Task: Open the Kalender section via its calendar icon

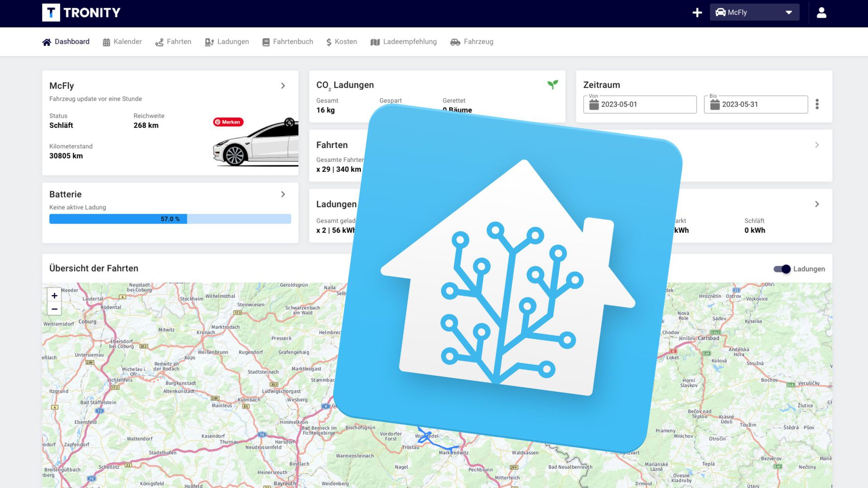Action: [x=107, y=42]
